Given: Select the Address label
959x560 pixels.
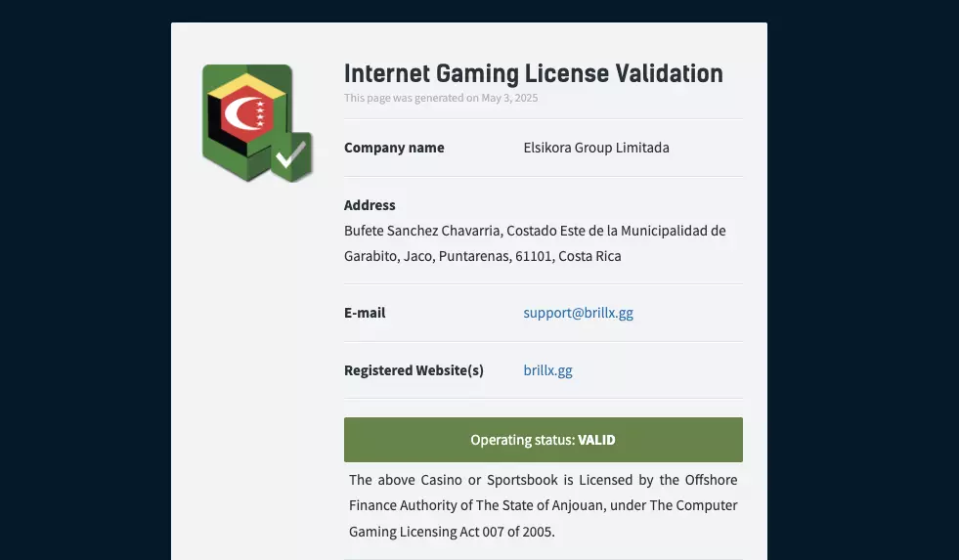Looking at the screenshot, I should [370, 205].
